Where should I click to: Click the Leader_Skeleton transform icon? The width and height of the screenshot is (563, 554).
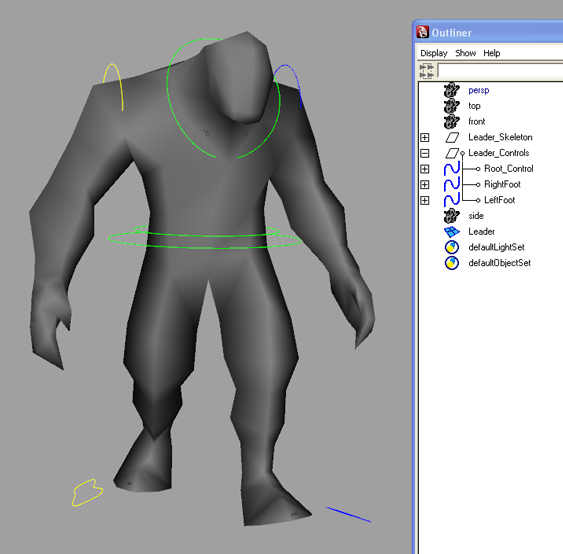coord(452,137)
